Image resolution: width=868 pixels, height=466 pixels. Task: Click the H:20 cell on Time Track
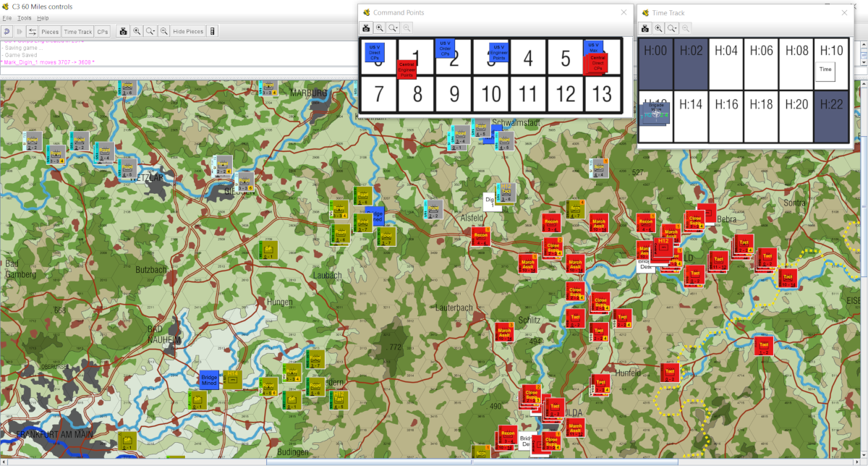click(796, 116)
